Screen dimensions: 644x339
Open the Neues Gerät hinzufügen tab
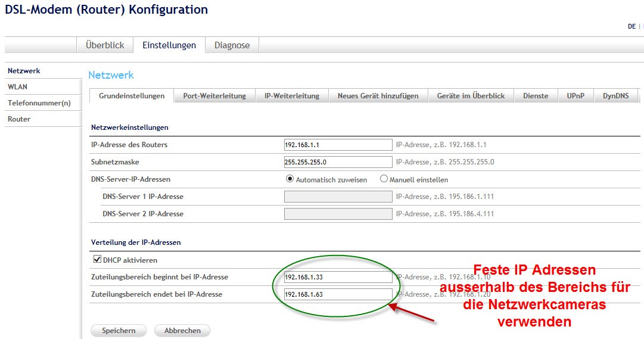point(378,96)
